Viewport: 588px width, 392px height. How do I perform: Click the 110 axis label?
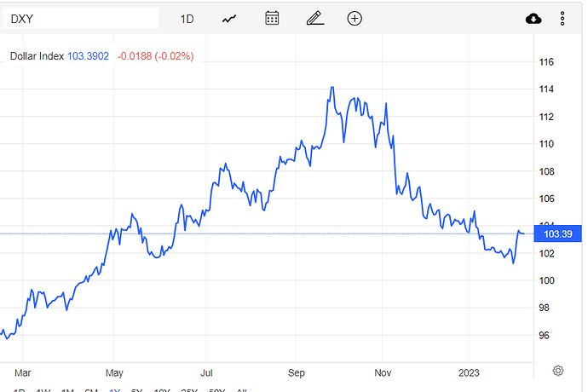pyautogui.click(x=546, y=144)
